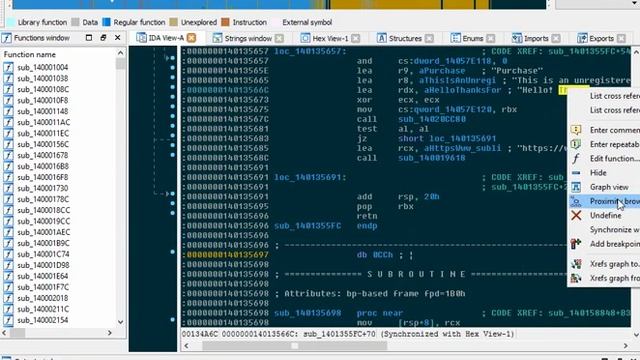This screenshot has height=360, width=640.
Task: Choose Proximity browser from context menu
Action: click(604, 202)
